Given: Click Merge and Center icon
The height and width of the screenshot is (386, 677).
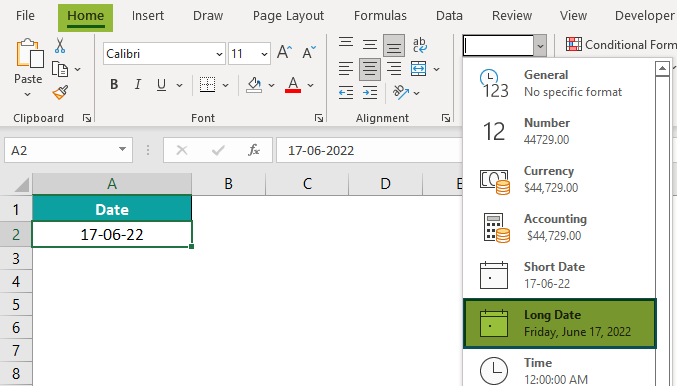Looking at the screenshot, I should (419, 69).
